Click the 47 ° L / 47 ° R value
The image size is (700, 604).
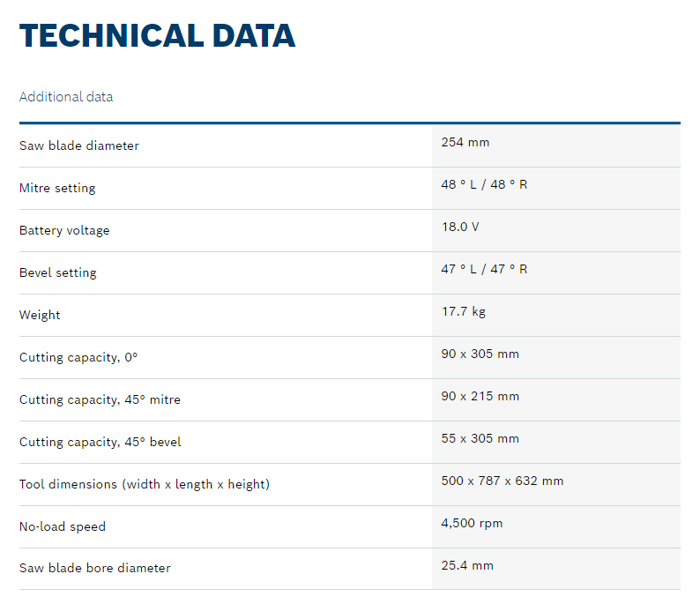point(484,269)
